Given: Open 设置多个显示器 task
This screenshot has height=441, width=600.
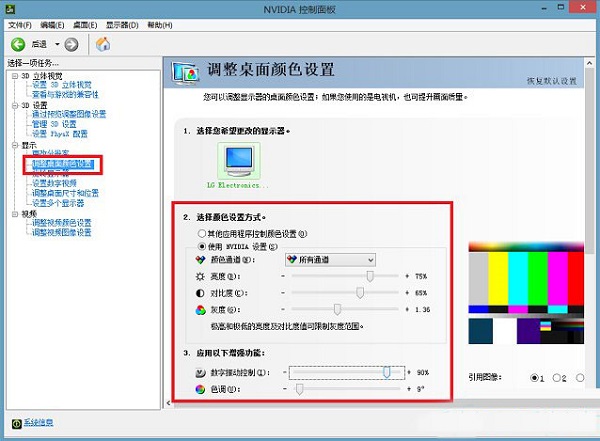Looking at the screenshot, I should [x=58, y=203].
